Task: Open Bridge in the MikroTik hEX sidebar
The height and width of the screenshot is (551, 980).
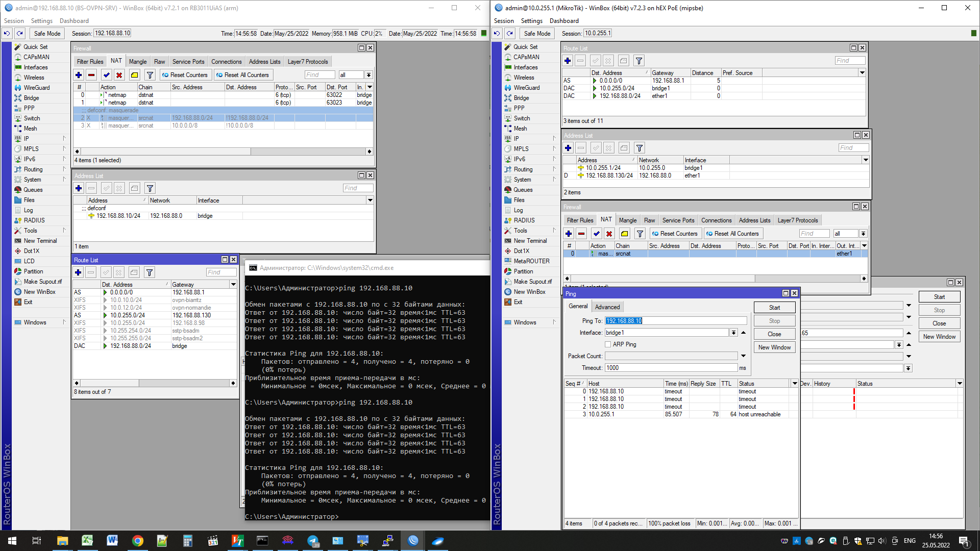Action: pyautogui.click(x=521, y=98)
